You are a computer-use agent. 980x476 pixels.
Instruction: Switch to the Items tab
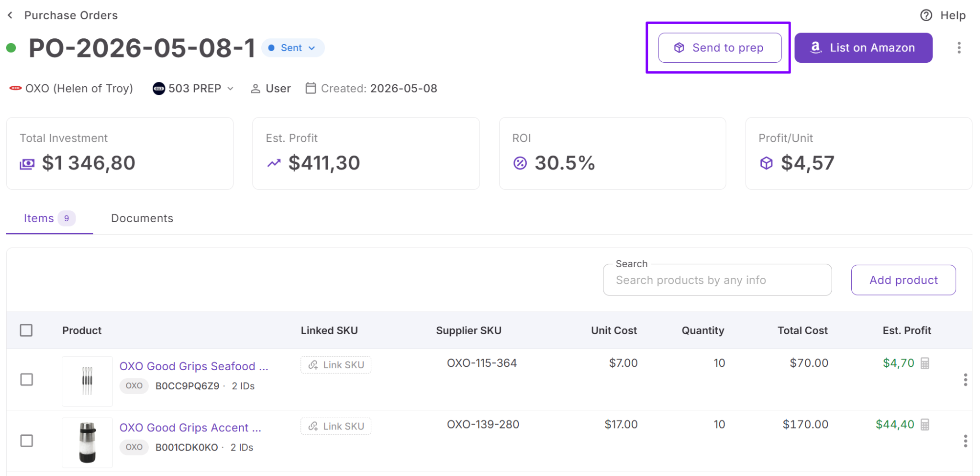49,218
